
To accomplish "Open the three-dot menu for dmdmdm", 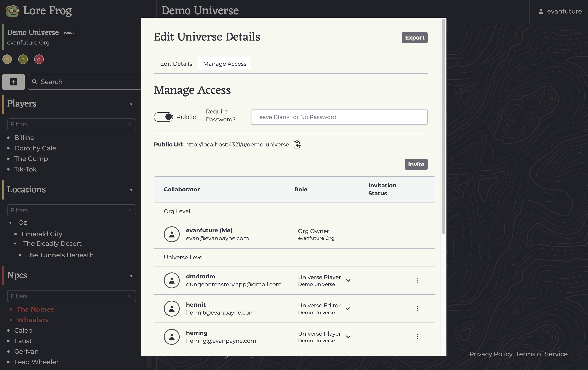I will pyautogui.click(x=417, y=280).
